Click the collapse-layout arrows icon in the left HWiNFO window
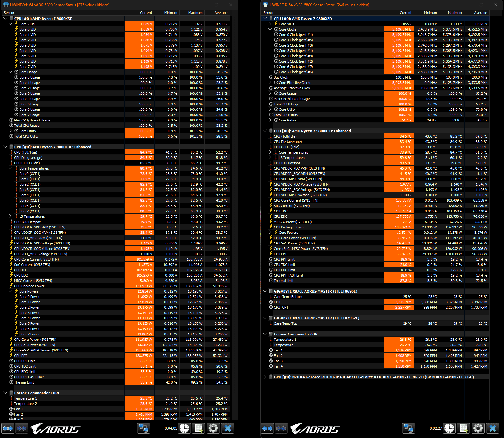Screen dimensions: 504x438 pos(21,428)
